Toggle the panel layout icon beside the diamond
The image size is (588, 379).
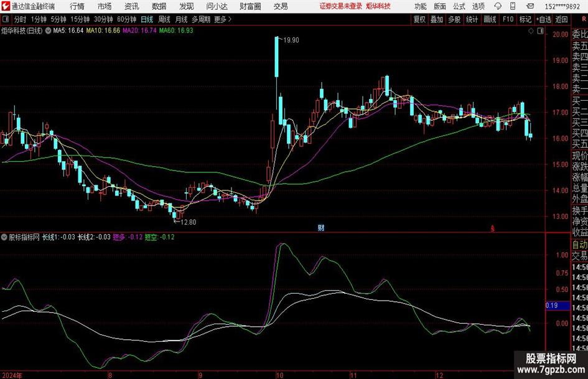(x=540, y=31)
